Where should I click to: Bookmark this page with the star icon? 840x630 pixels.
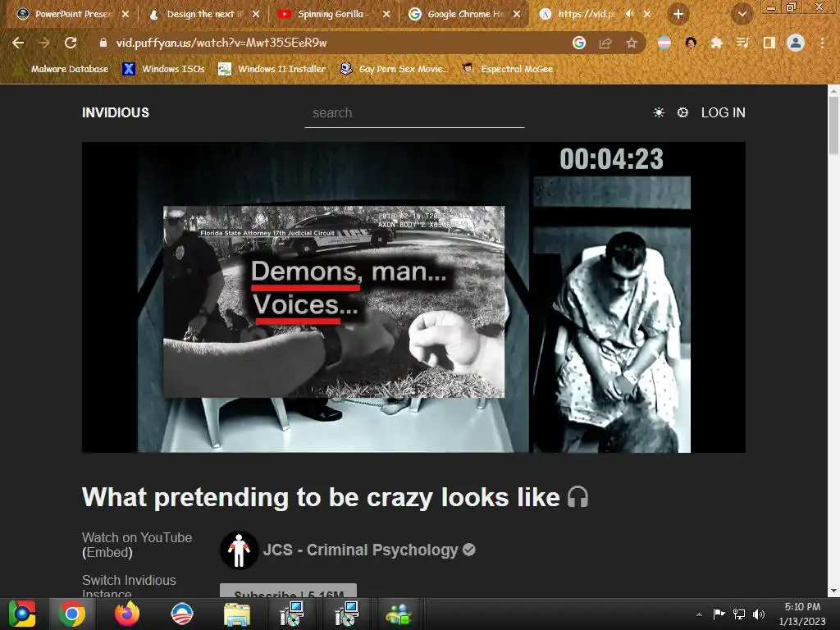pyautogui.click(x=632, y=43)
